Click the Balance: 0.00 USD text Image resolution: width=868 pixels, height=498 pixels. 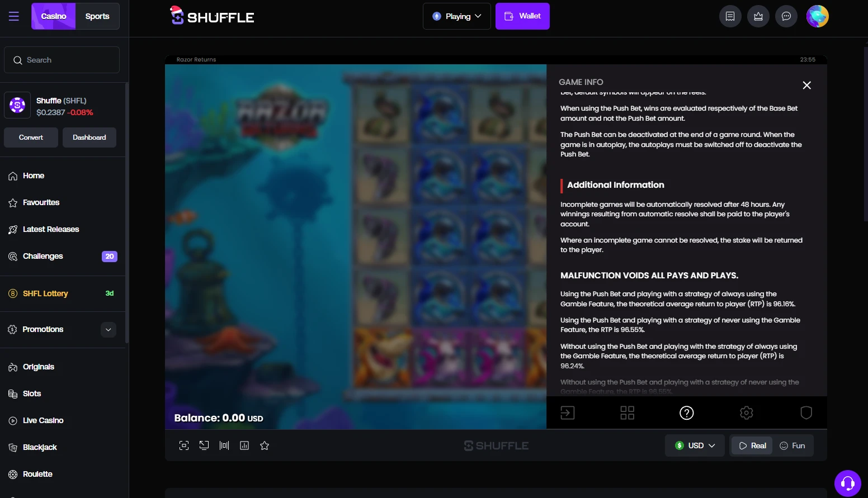[219, 418]
